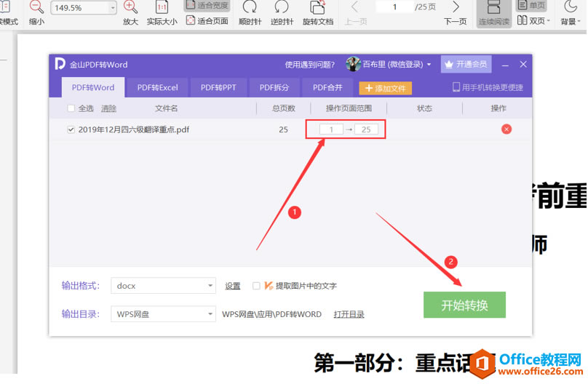Rotate page clockwise (顺时针) icon
Screen dimensions: 588x384
[249, 8]
